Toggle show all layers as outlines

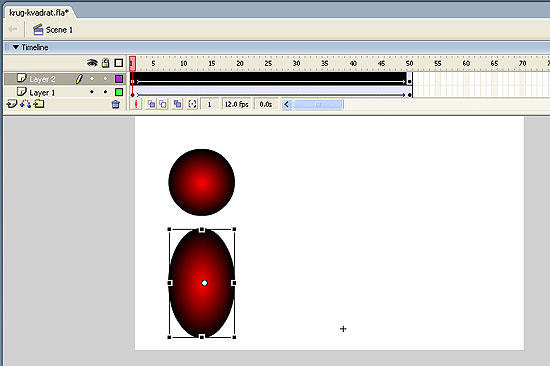click(x=119, y=63)
